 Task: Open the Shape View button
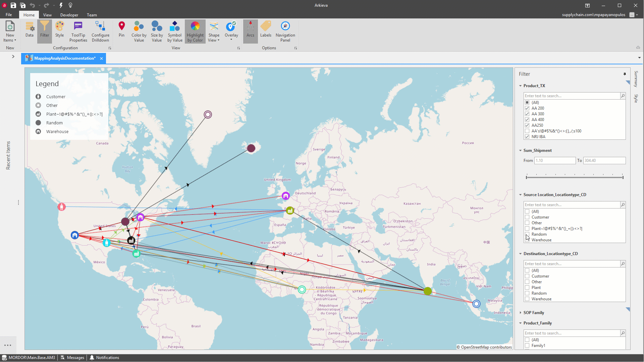pos(214,32)
